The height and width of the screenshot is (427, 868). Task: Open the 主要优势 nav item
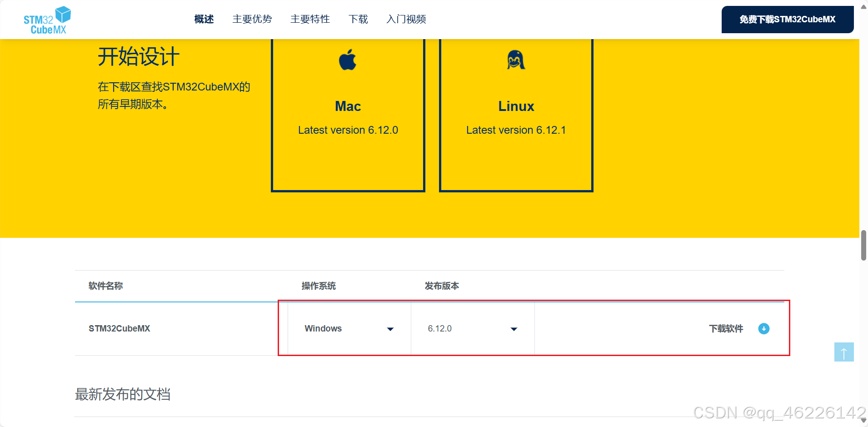click(252, 19)
